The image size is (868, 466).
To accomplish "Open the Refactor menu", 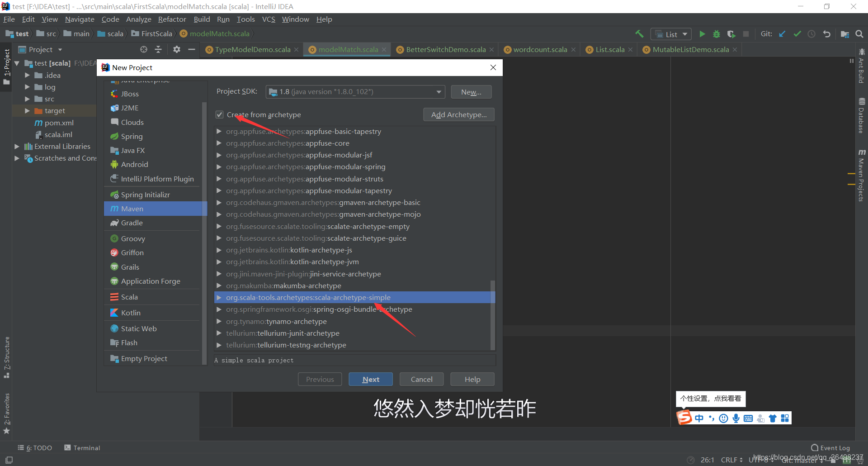I will pyautogui.click(x=172, y=19).
